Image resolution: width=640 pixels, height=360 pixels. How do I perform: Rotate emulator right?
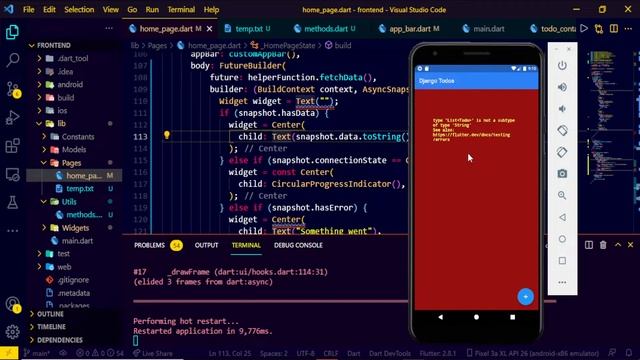[x=562, y=152]
